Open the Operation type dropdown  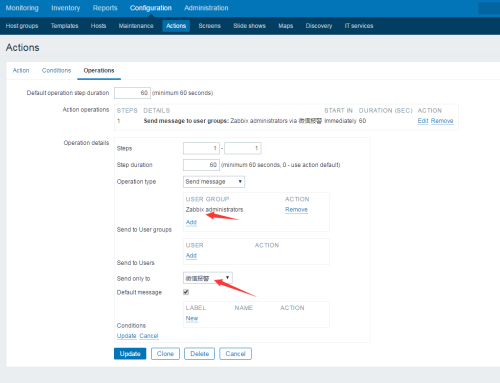(x=214, y=182)
